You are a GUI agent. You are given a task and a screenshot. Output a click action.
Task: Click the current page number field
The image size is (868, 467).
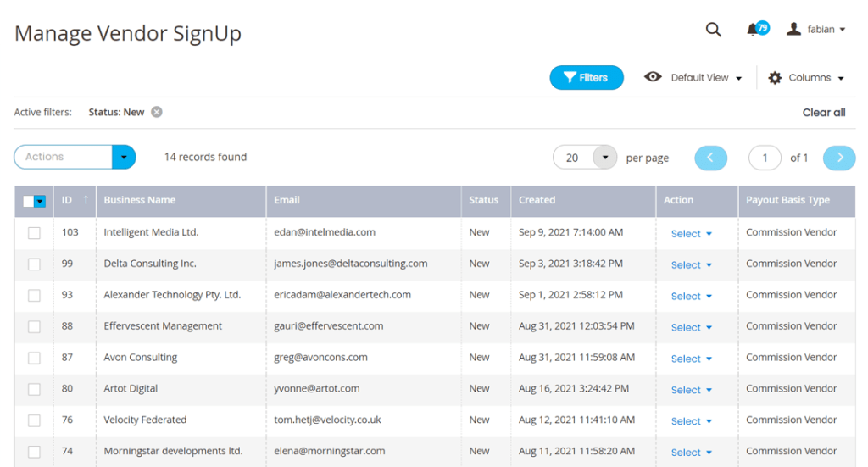click(x=765, y=158)
